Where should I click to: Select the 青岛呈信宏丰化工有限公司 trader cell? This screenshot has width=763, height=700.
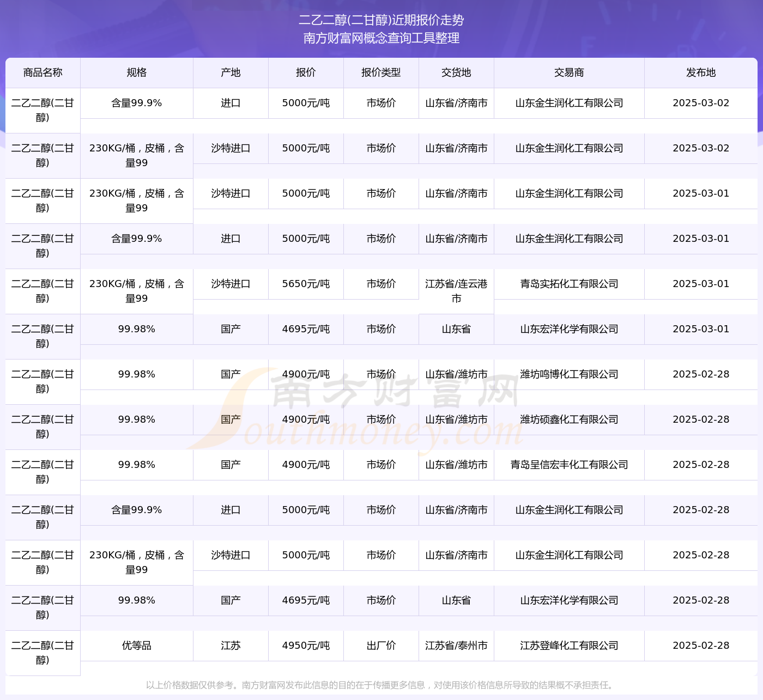[569, 465]
